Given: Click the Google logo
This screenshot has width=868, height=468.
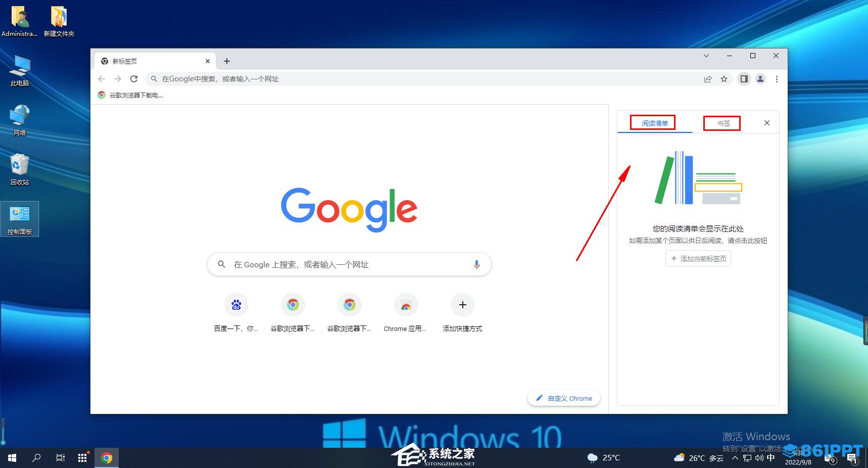Looking at the screenshot, I should (x=349, y=210).
